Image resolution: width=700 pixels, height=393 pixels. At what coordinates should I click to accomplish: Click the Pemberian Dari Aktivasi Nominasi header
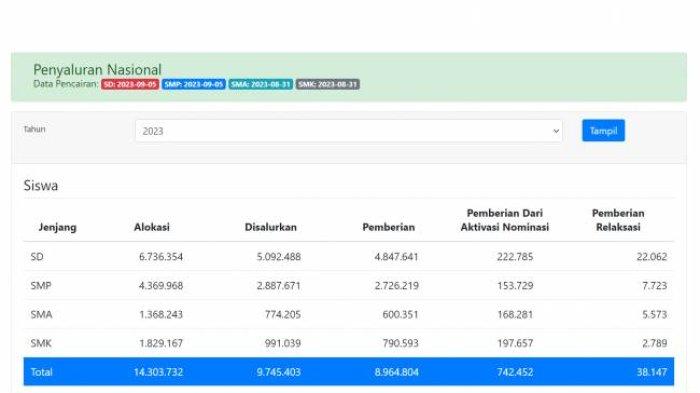pyautogui.click(x=504, y=220)
